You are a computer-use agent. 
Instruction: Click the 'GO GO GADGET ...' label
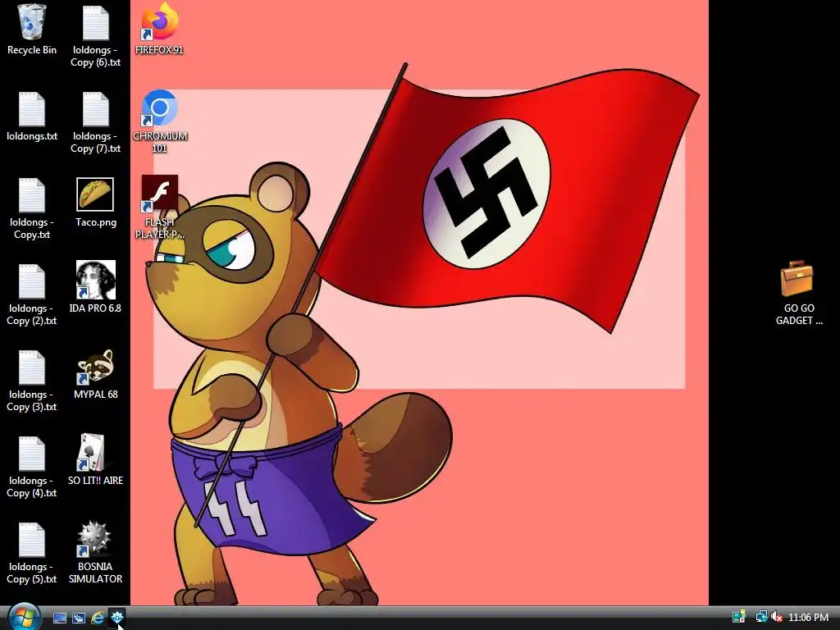coord(799,314)
